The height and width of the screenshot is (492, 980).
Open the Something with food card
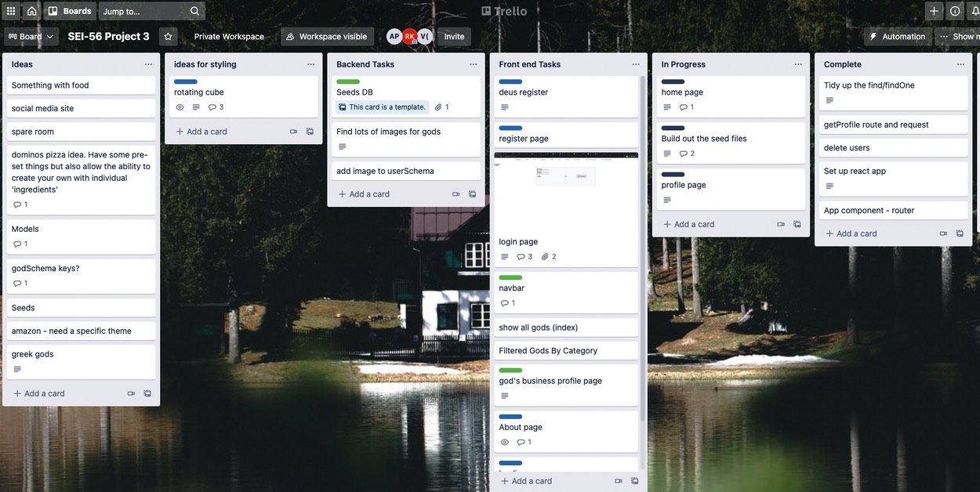point(82,85)
